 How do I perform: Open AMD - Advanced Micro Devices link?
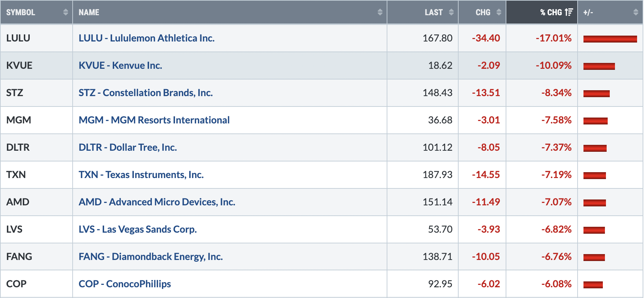click(157, 202)
